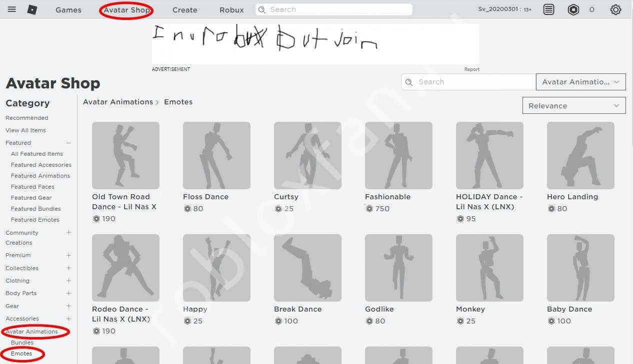The image size is (633, 364).
Task: Select Avatar Animations in sidebar
Action: [31, 332]
